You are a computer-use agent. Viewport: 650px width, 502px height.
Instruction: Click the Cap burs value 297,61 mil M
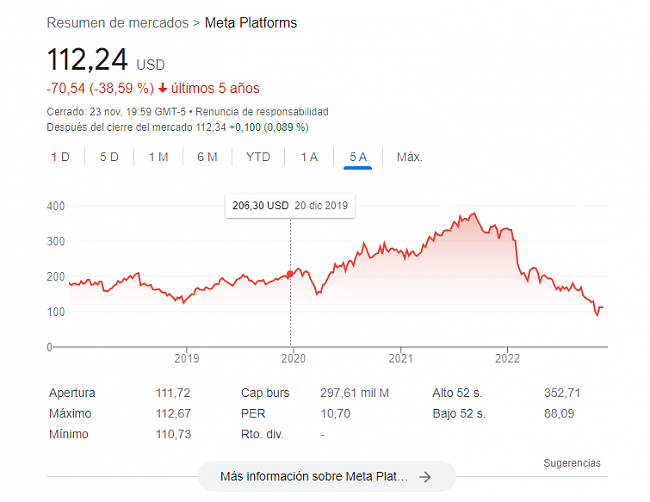coord(354,393)
